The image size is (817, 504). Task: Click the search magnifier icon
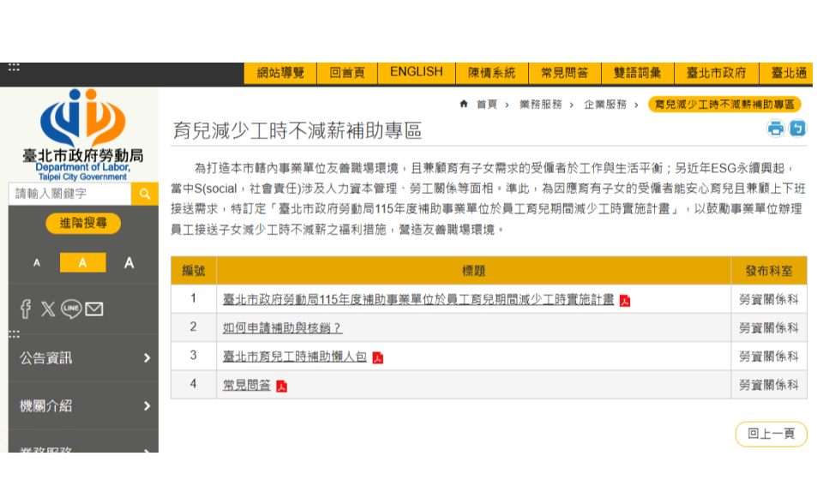pos(145,194)
